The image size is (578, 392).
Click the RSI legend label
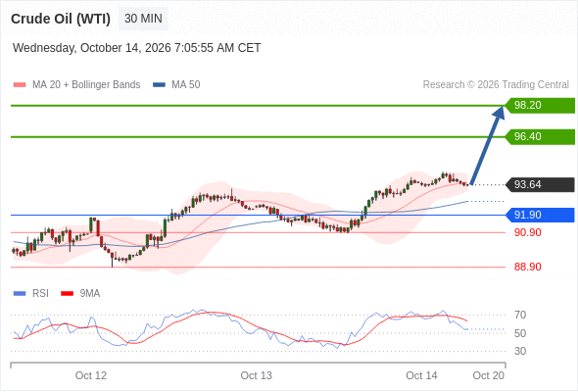(40, 294)
